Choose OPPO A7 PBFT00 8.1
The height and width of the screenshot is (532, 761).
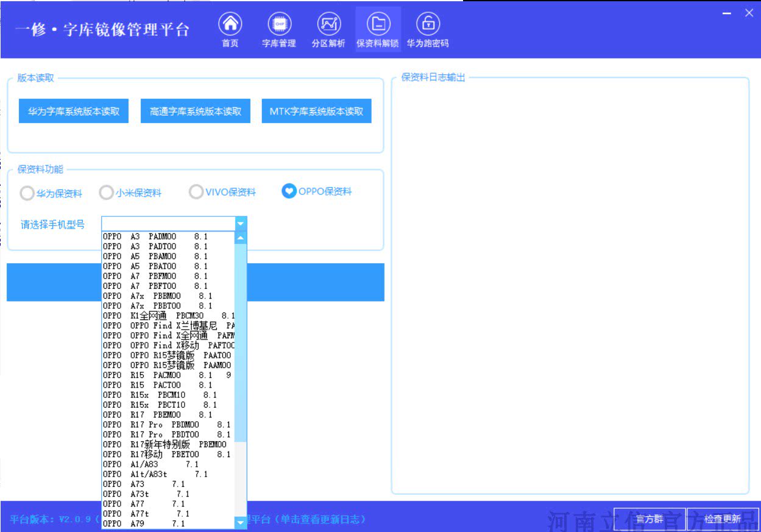point(168,286)
